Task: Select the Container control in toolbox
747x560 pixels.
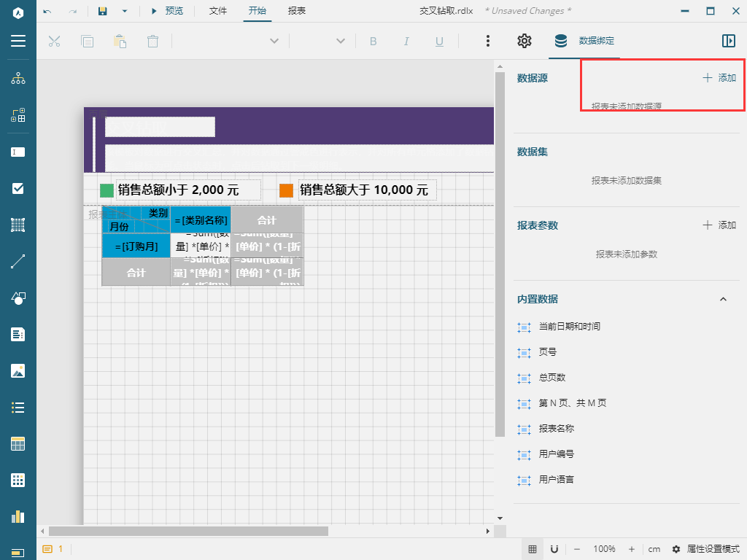Action: (x=18, y=225)
